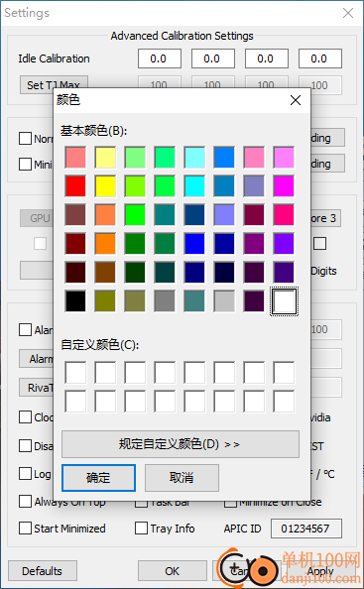Screen dimensions: 364x589
Task: Choose the olive color swatch beside black
Action: tap(105, 300)
